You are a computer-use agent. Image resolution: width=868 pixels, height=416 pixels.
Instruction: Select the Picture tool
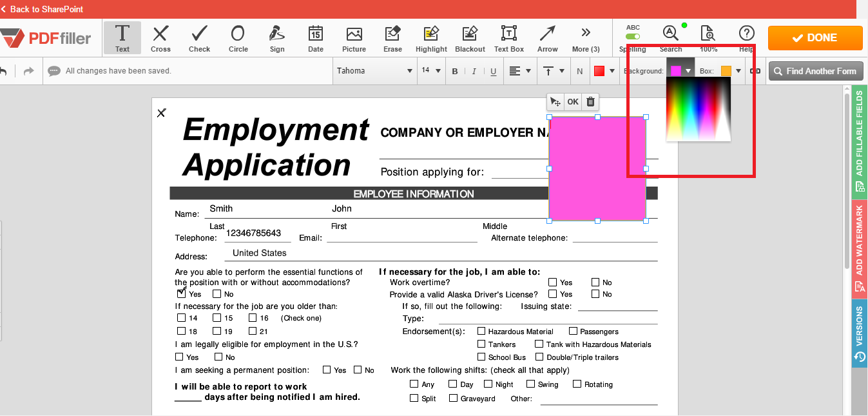[354, 37]
